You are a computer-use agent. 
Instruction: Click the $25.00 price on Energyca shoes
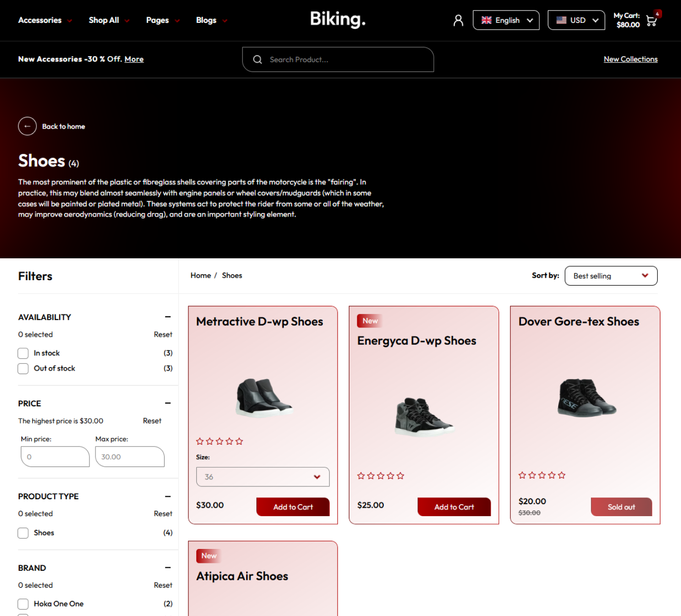click(371, 505)
